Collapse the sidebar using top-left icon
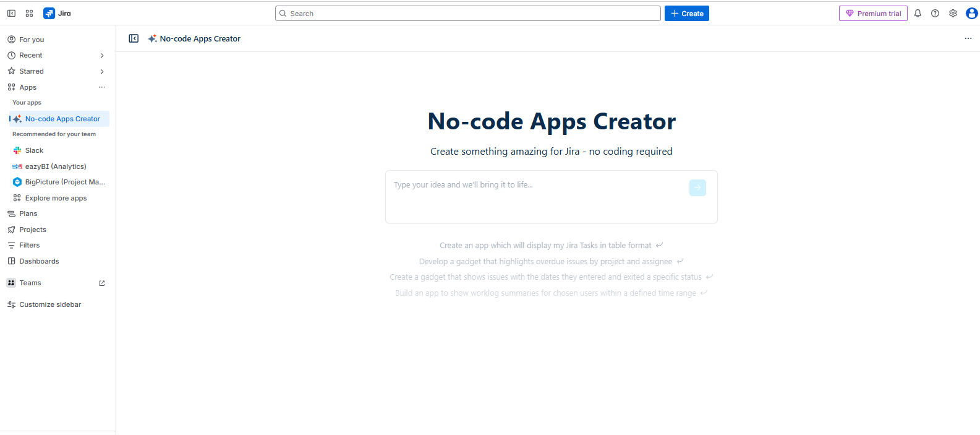 click(11, 13)
